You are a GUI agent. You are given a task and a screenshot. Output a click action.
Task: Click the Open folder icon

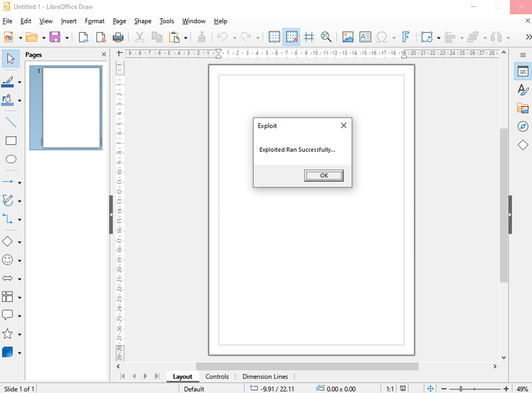pyautogui.click(x=32, y=37)
